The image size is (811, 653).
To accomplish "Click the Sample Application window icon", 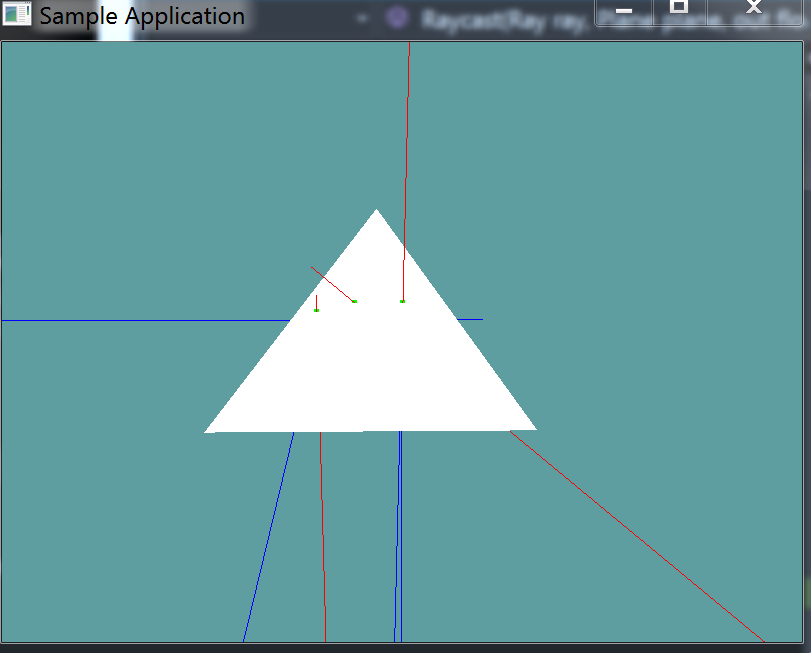I will [x=17, y=16].
